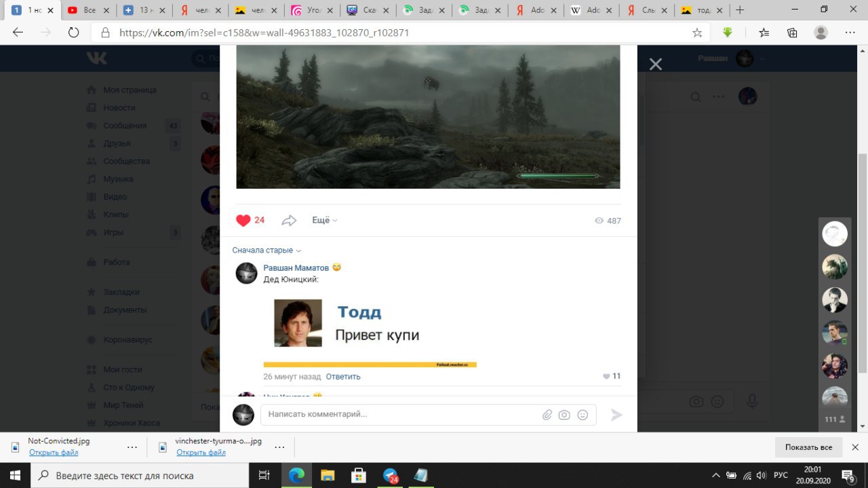
Task: Click the page vertical scrollbar
Action: [x=863, y=263]
